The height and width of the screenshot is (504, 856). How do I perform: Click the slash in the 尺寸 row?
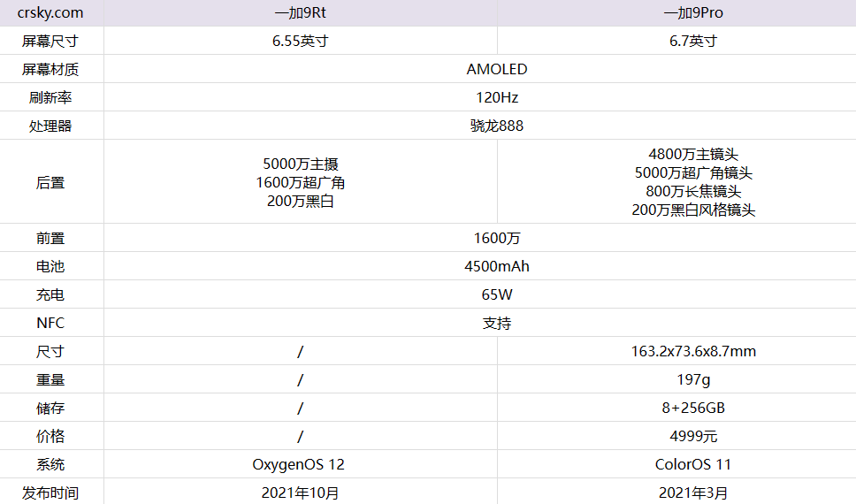click(x=301, y=352)
